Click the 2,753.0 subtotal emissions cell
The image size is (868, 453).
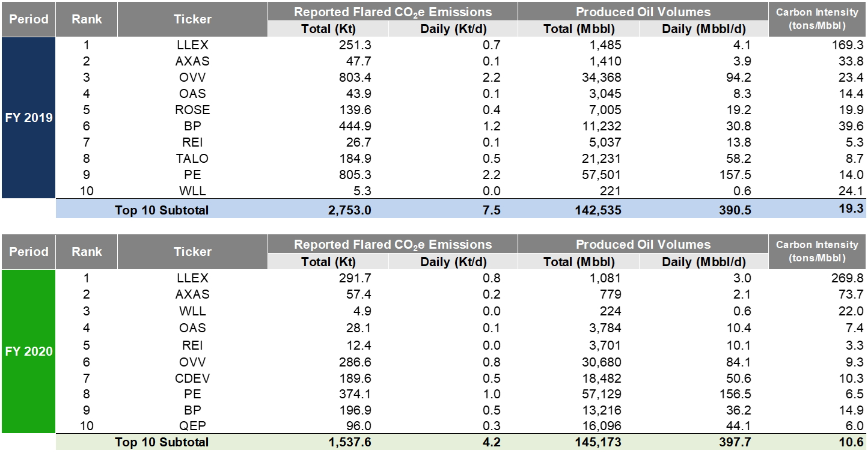[351, 210]
